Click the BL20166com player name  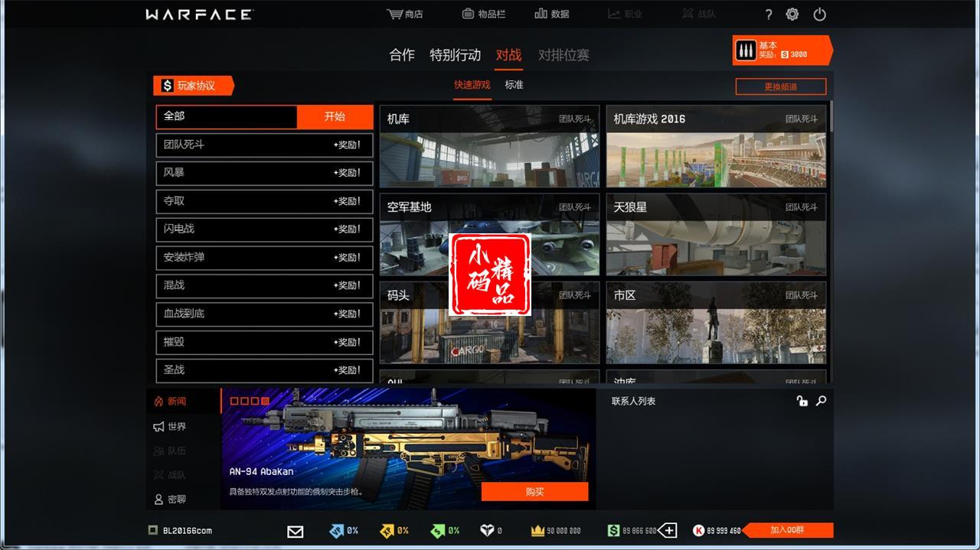click(186, 531)
